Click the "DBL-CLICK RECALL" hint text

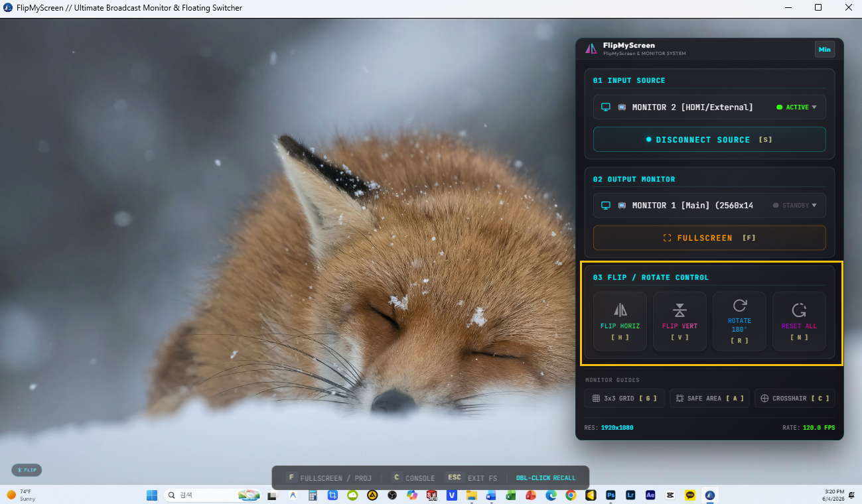546,478
